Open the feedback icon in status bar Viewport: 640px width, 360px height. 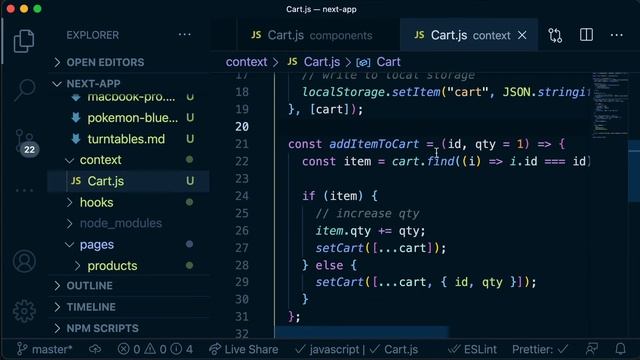[x=591, y=349]
